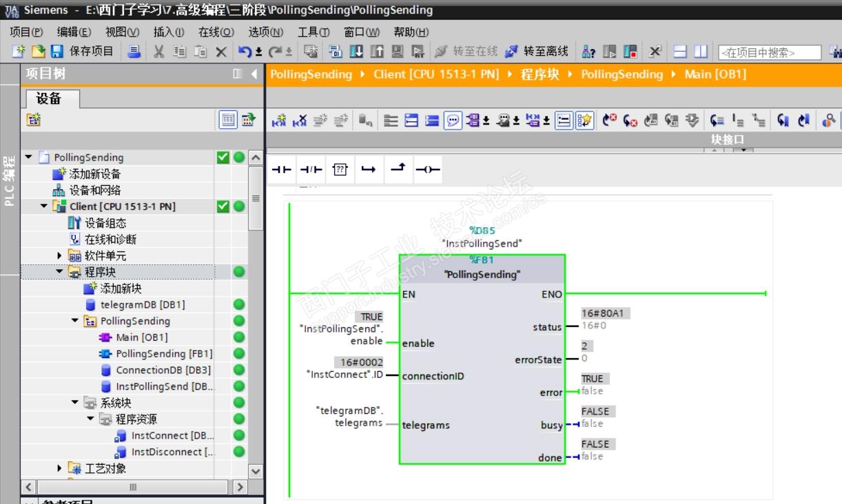Open the 帮助(H) menu
This screenshot has height=504, width=842.
(411, 32)
